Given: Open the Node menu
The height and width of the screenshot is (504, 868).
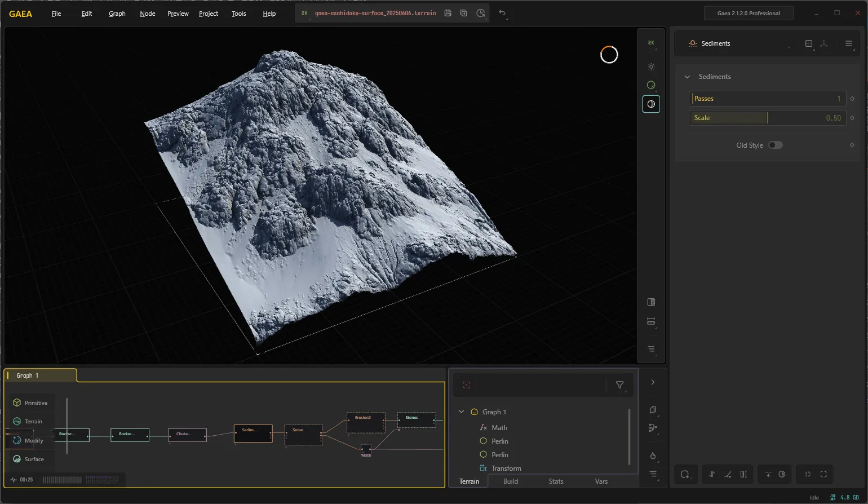Looking at the screenshot, I should (x=148, y=14).
